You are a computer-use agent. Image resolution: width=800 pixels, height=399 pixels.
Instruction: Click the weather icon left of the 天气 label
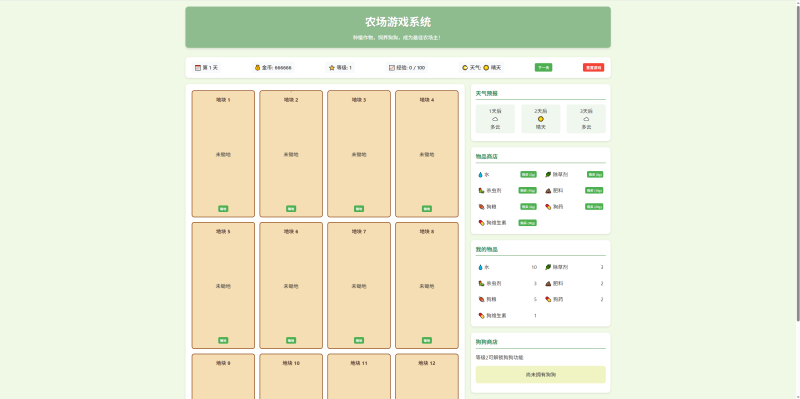click(465, 67)
